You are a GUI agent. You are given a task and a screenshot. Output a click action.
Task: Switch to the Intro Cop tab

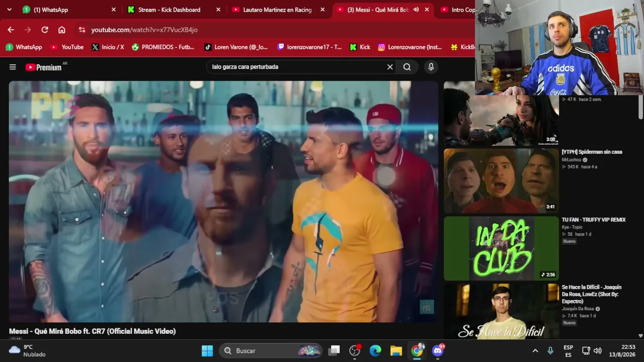click(457, 10)
